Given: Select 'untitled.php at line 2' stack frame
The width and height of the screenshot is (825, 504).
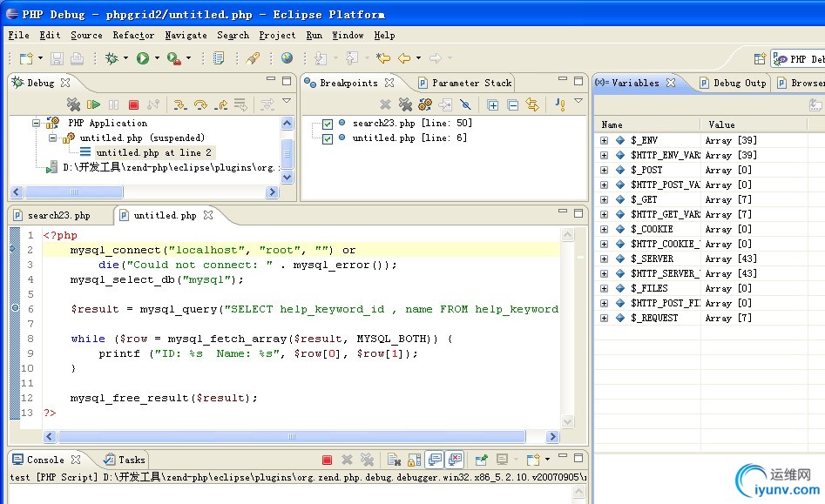Looking at the screenshot, I should click(153, 152).
